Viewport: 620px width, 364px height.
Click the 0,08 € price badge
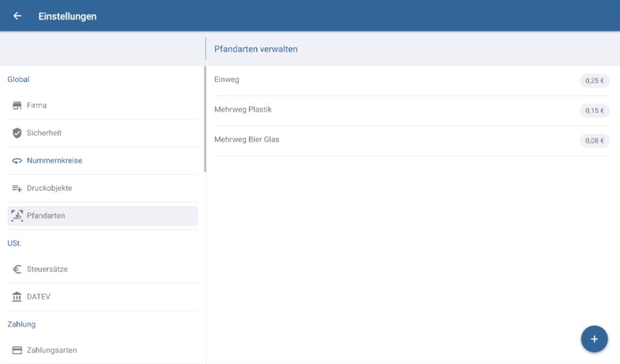point(594,141)
